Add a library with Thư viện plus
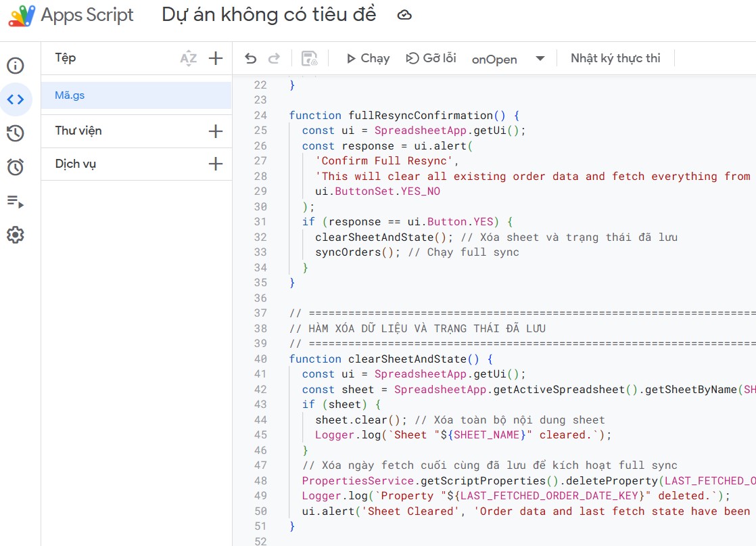This screenshot has width=756, height=546. (x=216, y=131)
